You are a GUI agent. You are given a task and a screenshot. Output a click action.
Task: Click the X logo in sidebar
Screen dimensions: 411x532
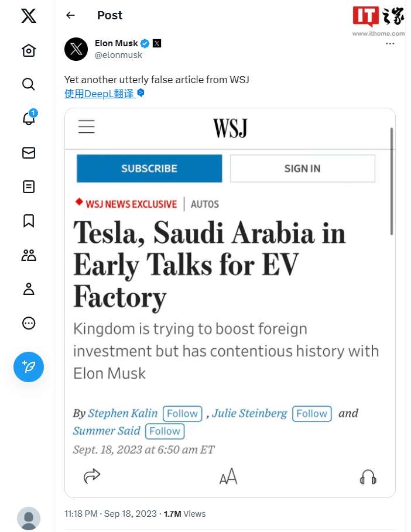(28, 16)
